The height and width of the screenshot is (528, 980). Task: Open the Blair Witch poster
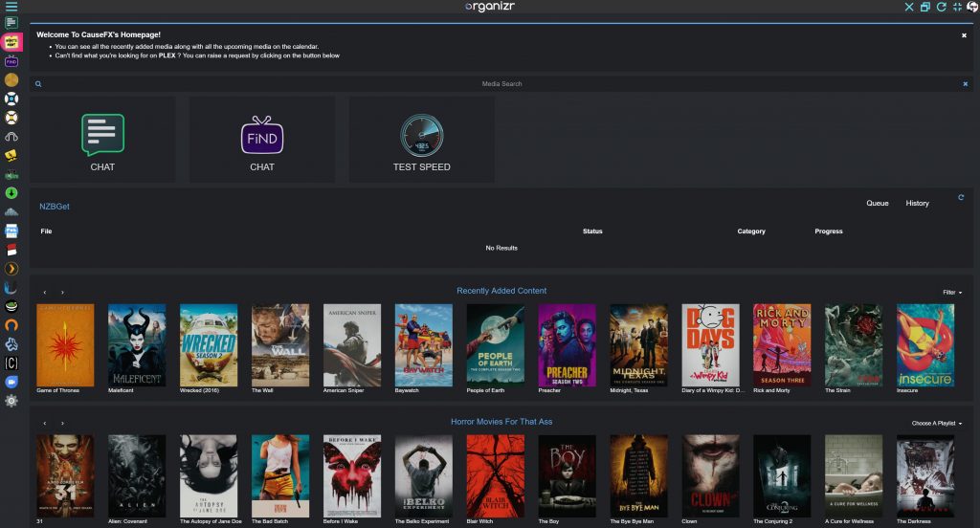pos(496,476)
